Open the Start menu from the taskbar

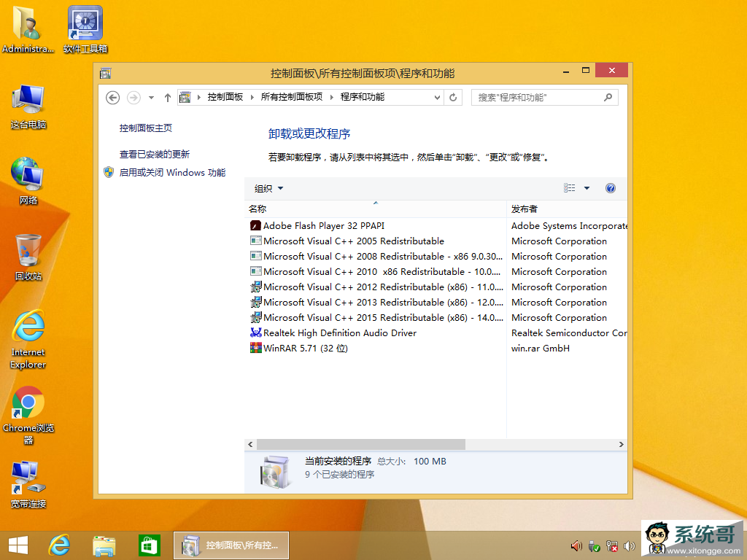[x=18, y=545]
